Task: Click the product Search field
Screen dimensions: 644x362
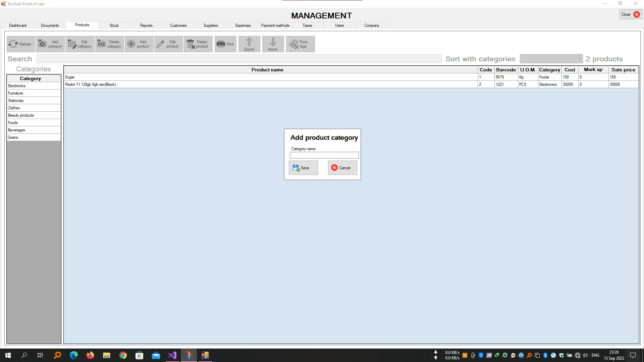Action: click(x=239, y=59)
